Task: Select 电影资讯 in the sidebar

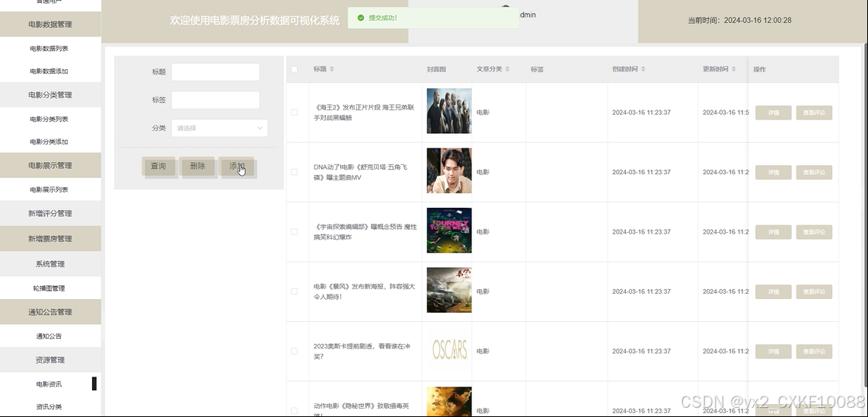Action: pyautogui.click(x=49, y=384)
